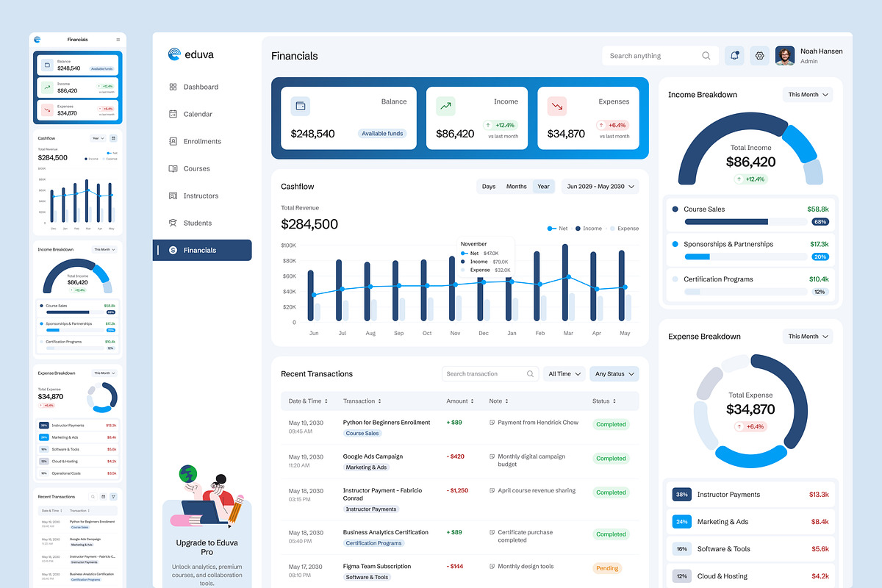Go to Dashboard in the sidebar

[201, 87]
